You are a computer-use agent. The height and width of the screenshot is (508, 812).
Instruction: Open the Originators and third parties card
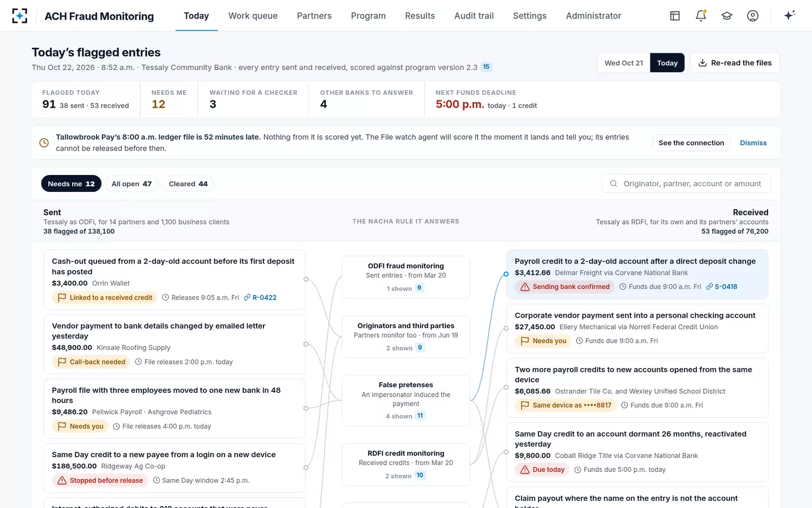click(x=406, y=337)
